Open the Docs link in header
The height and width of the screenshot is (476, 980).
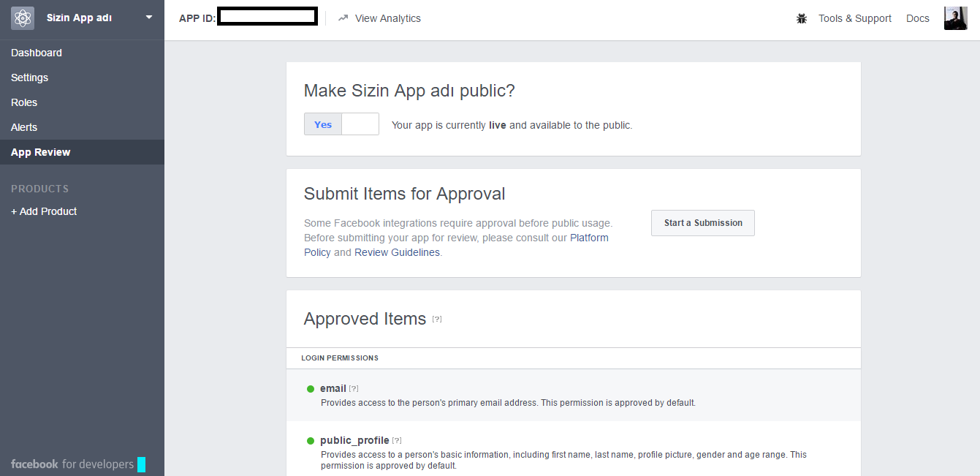(917, 18)
